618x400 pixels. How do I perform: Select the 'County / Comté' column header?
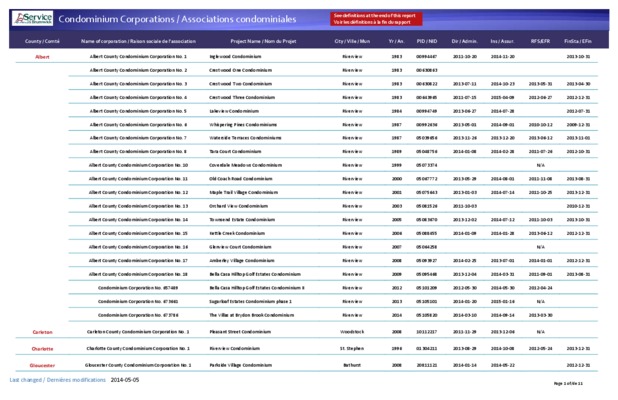pyautogui.click(x=42, y=41)
